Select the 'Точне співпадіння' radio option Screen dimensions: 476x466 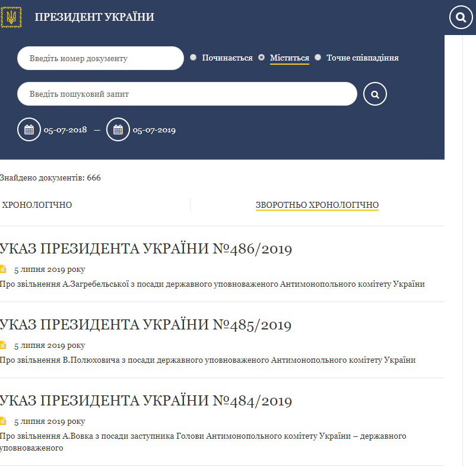[x=318, y=58]
